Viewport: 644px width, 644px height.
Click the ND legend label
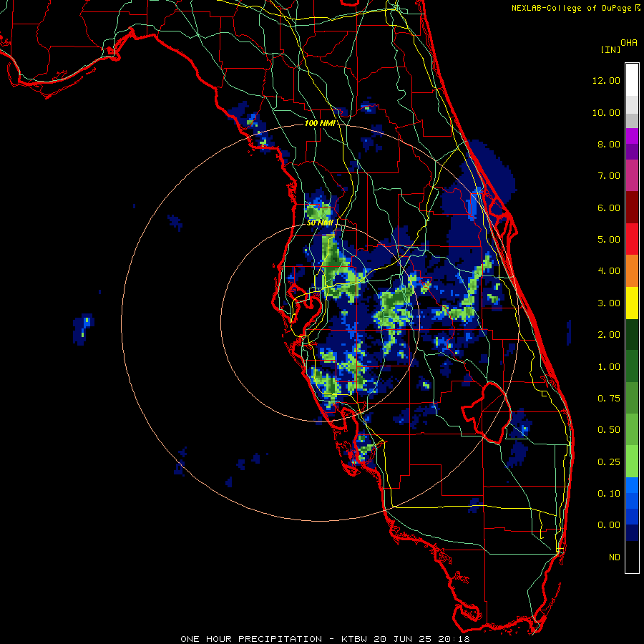pyautogui.click(x=615, y=557)
